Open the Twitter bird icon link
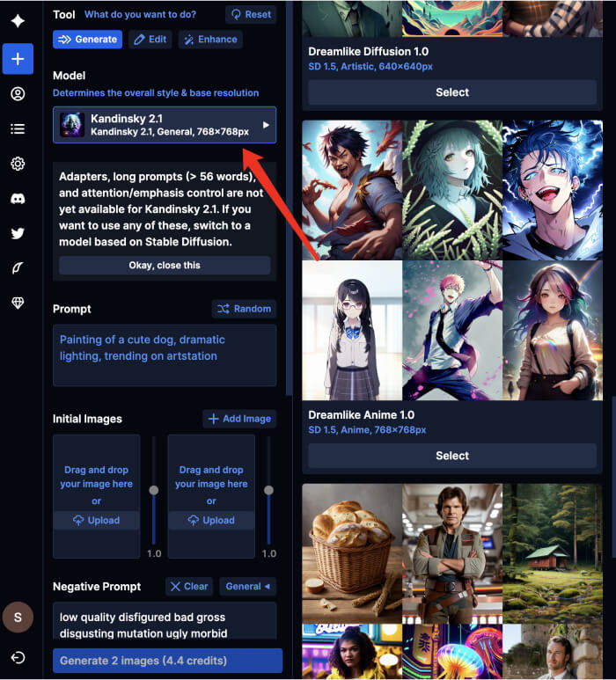 point(18,233)
